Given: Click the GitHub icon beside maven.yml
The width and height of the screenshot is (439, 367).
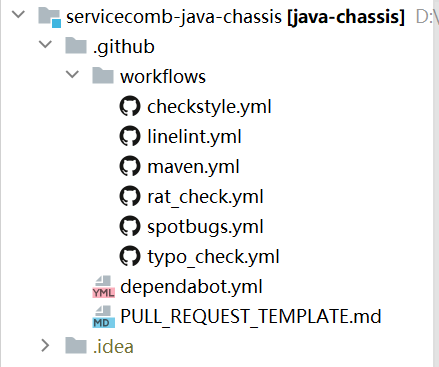Looking at the screenshot, I should tap(130, 166).
